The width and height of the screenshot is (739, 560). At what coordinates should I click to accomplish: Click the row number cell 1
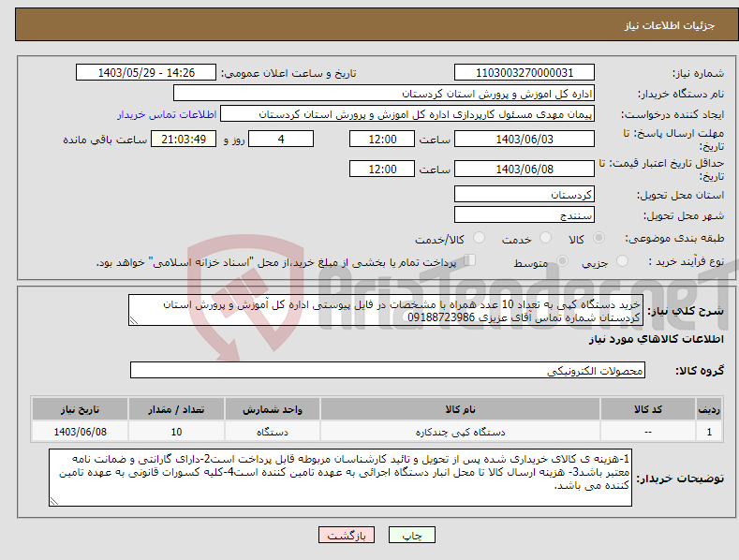(709, 432)
